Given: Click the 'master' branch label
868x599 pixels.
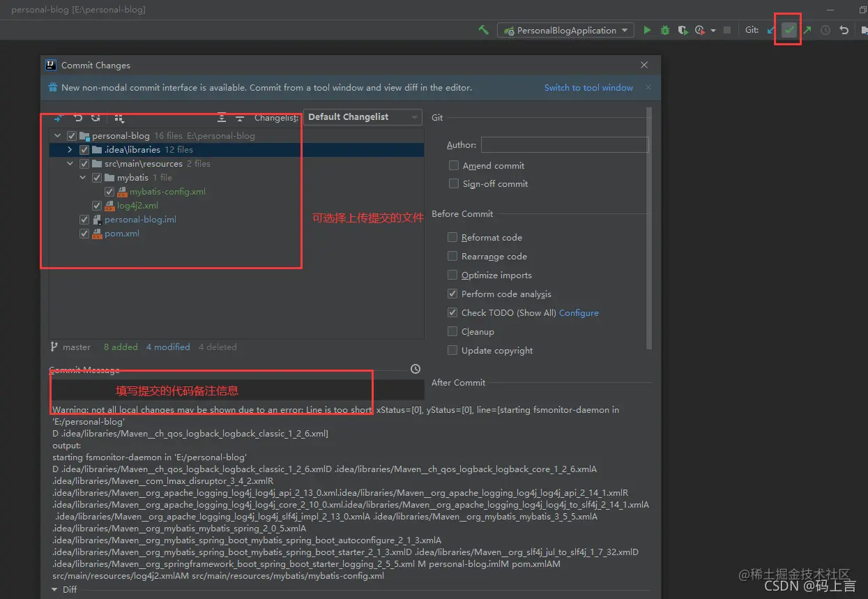Looking at the screenshot, I should (77, 347).
